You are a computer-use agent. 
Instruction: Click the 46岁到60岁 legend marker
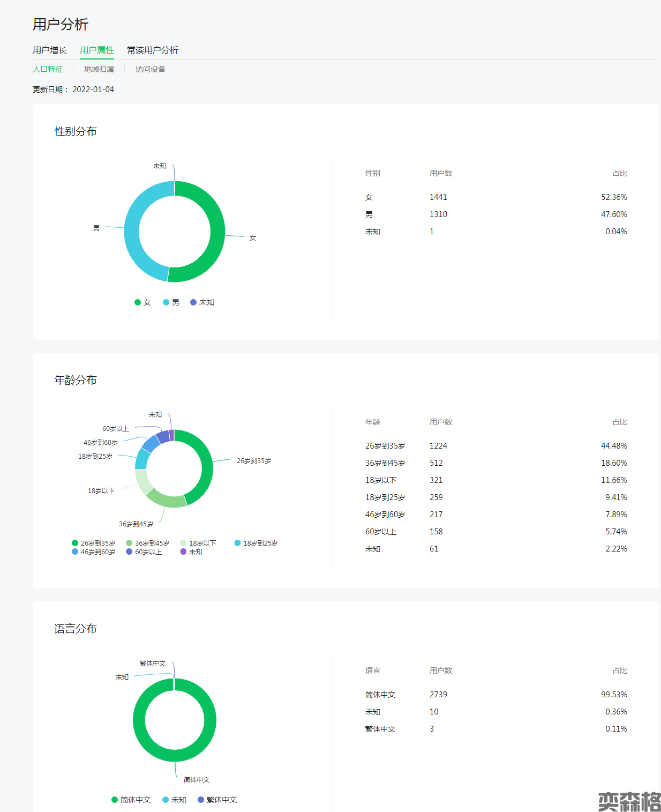75,552
